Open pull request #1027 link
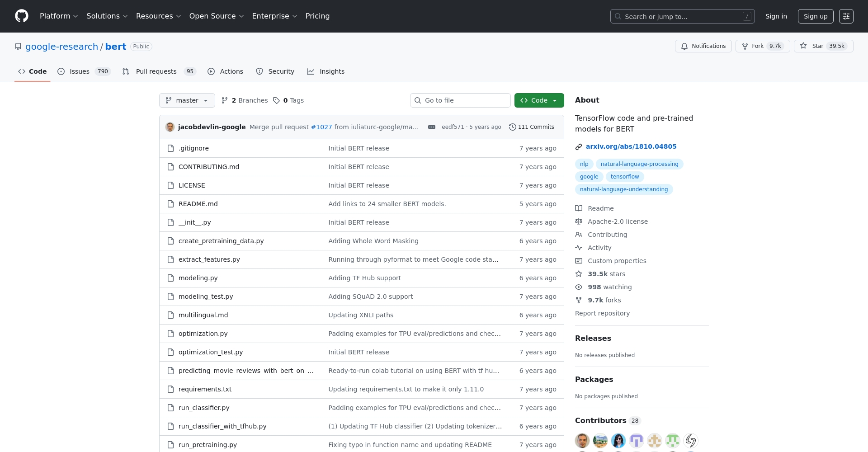The height and width of the screenshot is (452, 868). tap(321, 127)
